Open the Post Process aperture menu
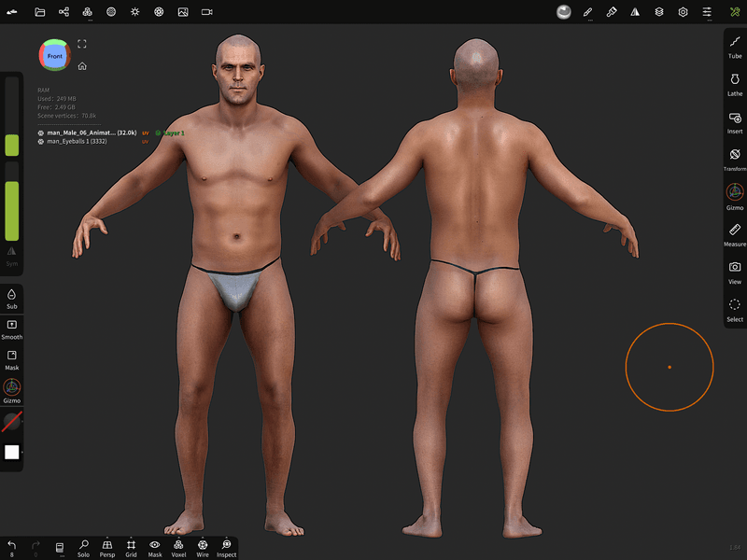Screen dimensions: 747x560 click(x=159, y=12)
